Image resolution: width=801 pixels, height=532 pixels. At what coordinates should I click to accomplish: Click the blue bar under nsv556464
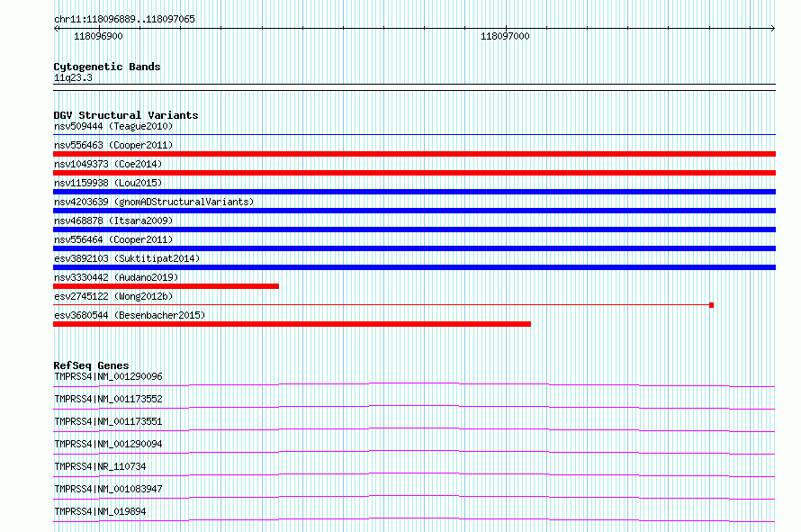coord(414,248)
